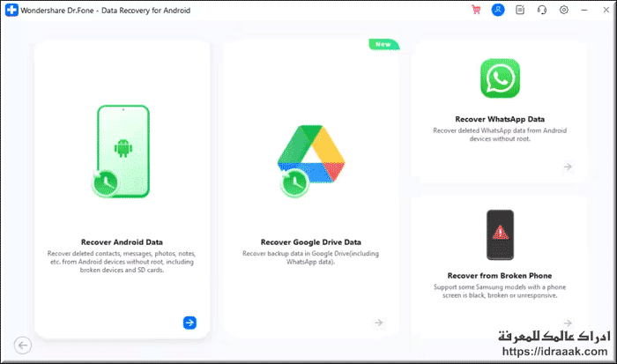Click text 'Support some Samsung models with a phone'
The width and height of the screenshot is (617, 364).
(x=500, y=286)
